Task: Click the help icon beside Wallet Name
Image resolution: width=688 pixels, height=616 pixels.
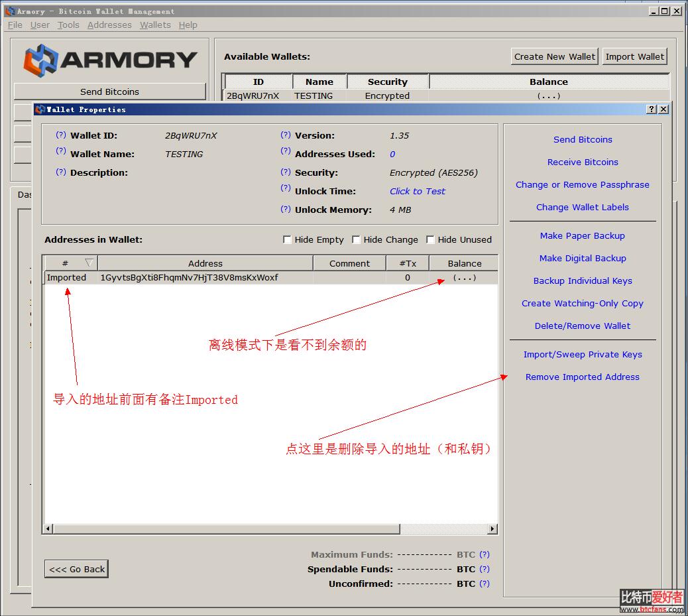Action: [x=60, y=151]
